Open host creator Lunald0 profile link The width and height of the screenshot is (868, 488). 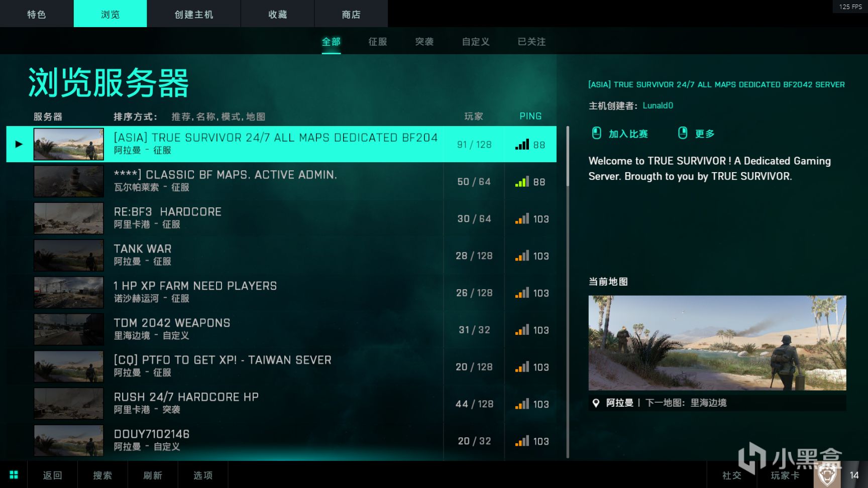pos(658,105)
